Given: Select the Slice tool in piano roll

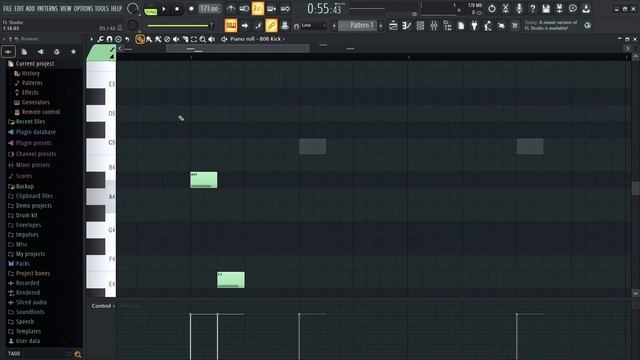Looking at the screenshot, I should [185, 39].
